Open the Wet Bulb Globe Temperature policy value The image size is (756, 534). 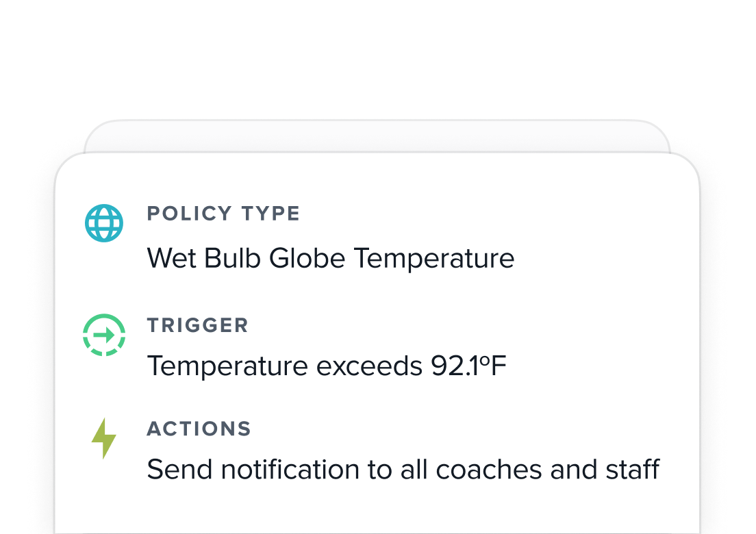click(x=330, y=259)
